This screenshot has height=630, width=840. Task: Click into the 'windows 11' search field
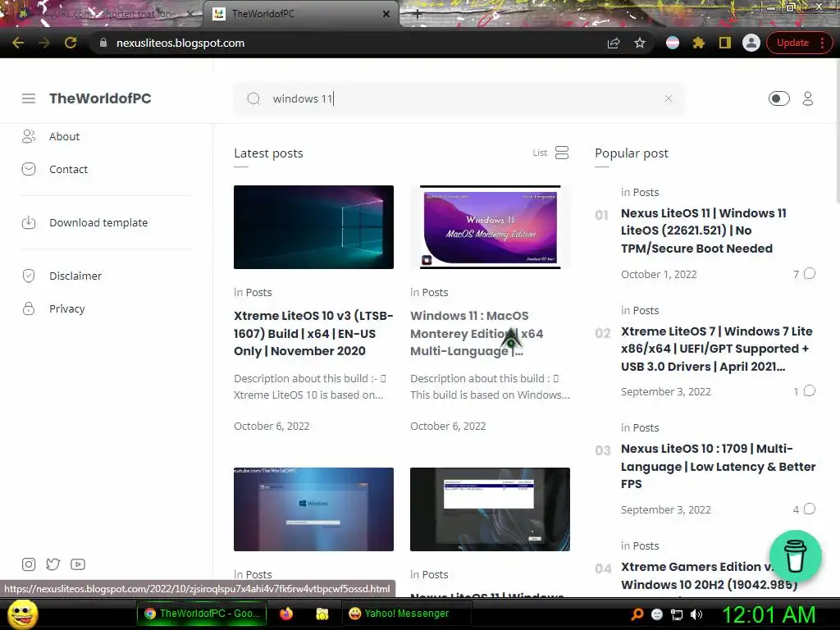click(x=461, y=98)
